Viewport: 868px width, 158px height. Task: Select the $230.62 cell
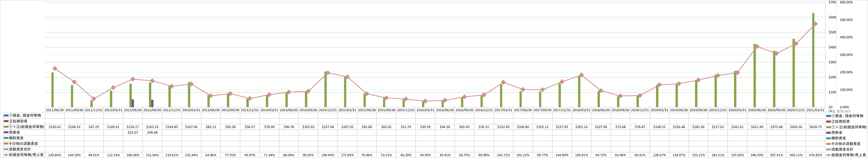point(55,127)
